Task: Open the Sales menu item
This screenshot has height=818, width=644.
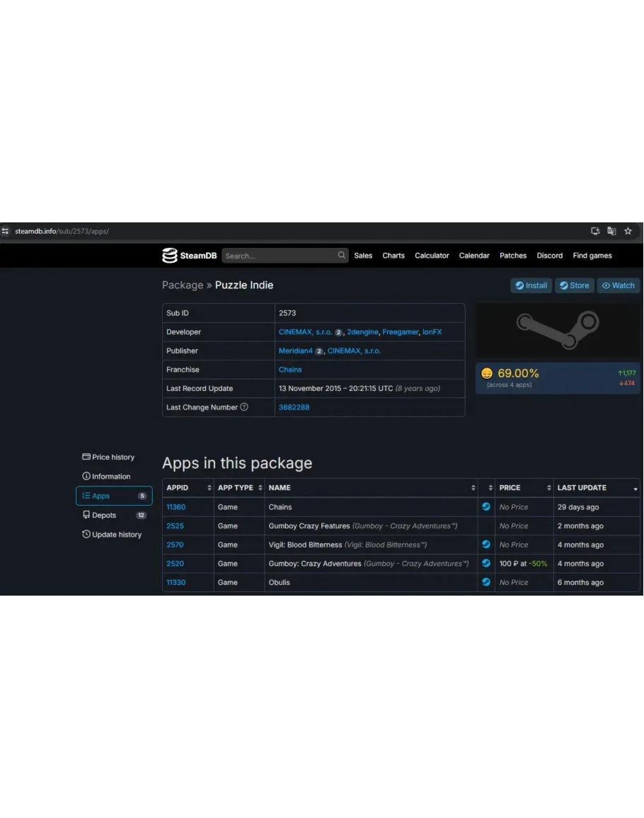Action: (x=363, y=256)
